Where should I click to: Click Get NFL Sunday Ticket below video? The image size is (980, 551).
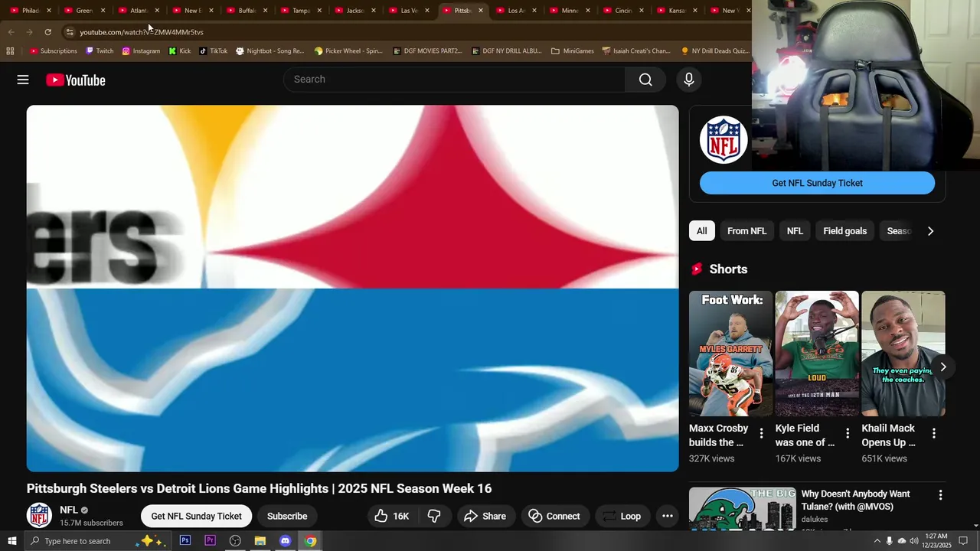click(x=196, y=516)
